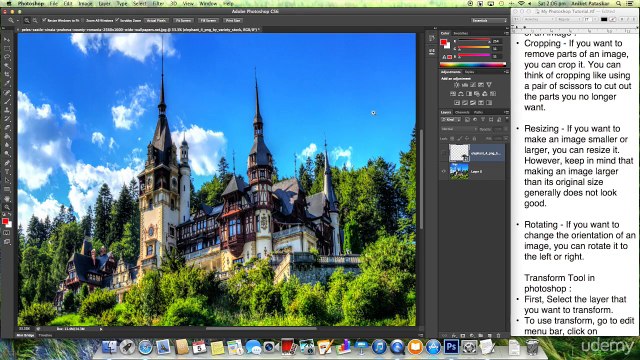The width and height of the screenshot is (640, 360).
Task: Switch to the Swatches tab
Action: pyautogui.click(x=460, y=33)
